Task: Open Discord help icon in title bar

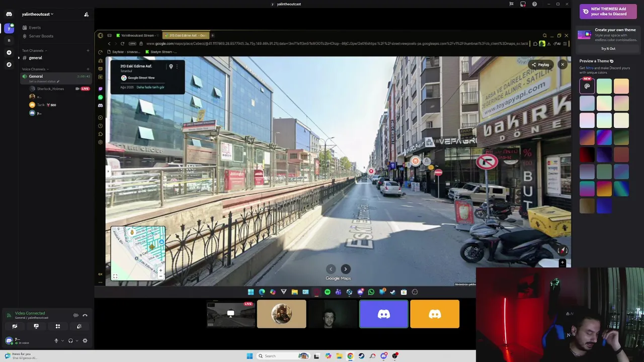Action: (534, 4)
